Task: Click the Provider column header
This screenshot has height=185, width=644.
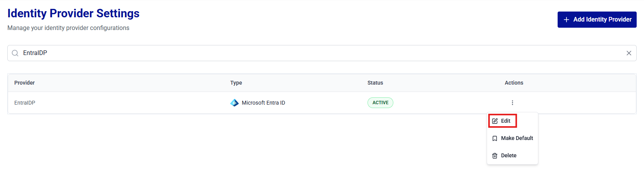Action: [x=24, y=83]
